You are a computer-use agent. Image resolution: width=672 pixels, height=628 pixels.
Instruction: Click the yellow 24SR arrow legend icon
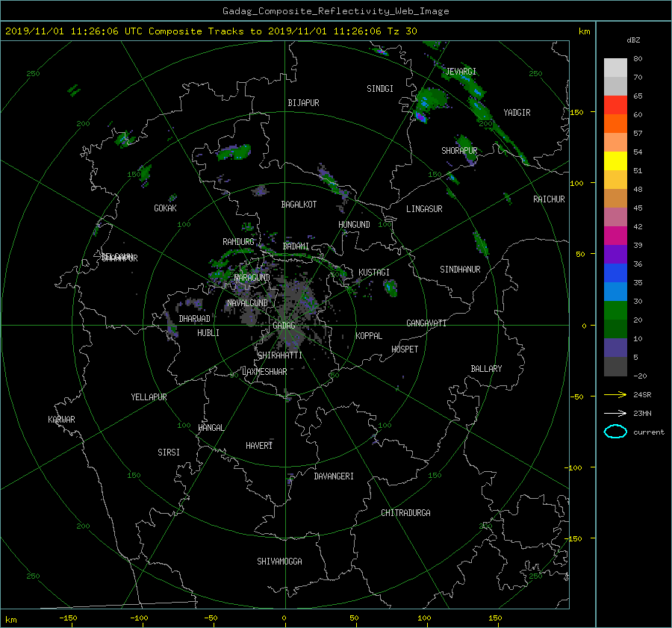(615, 395)
